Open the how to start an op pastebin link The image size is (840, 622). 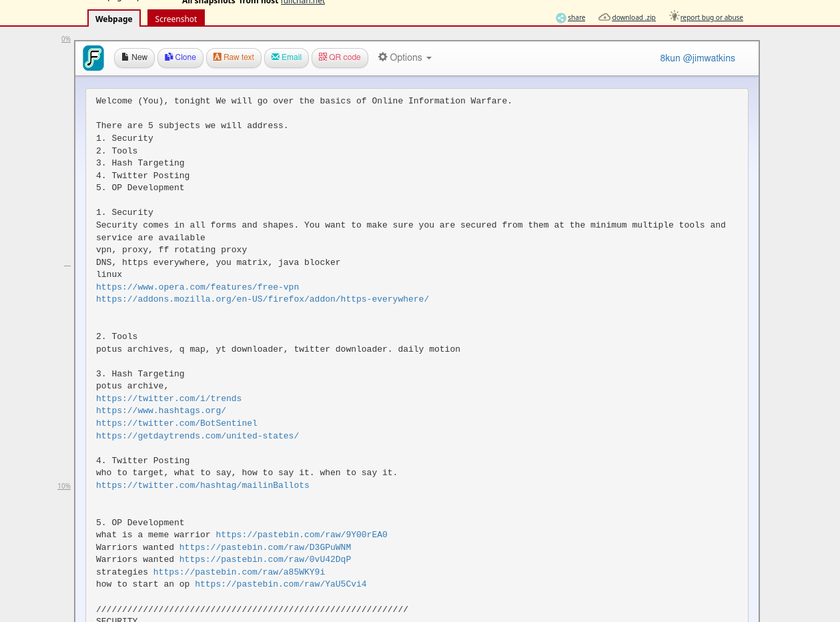coord(281,585)
